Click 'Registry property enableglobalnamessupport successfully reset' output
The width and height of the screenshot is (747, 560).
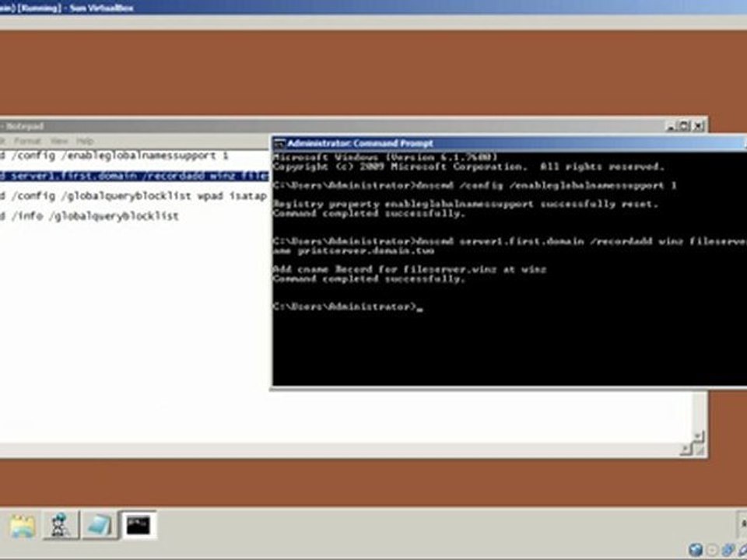(465, 204)
